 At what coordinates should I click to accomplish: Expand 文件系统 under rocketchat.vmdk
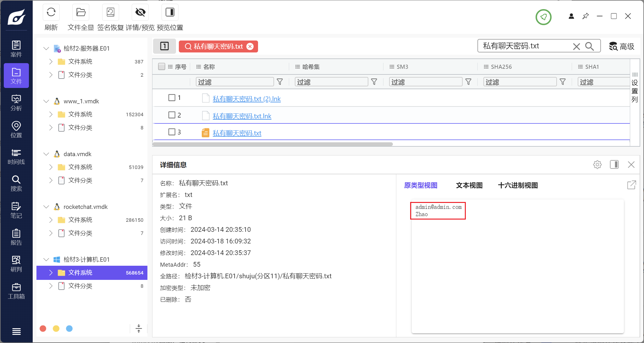click(51, 220)
